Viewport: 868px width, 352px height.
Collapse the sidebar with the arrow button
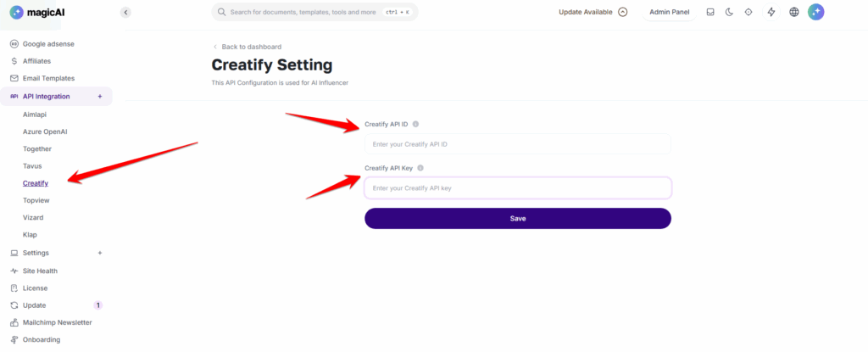[x=125, y=12]
